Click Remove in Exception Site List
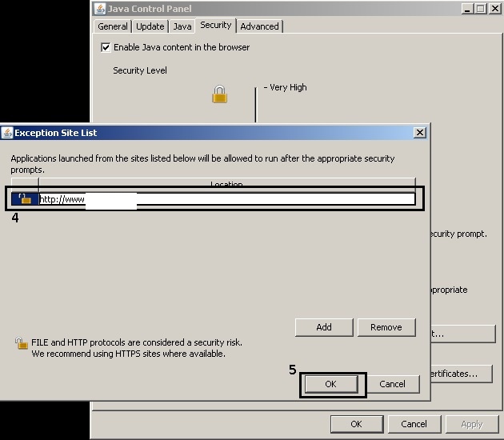 point(386,327)
